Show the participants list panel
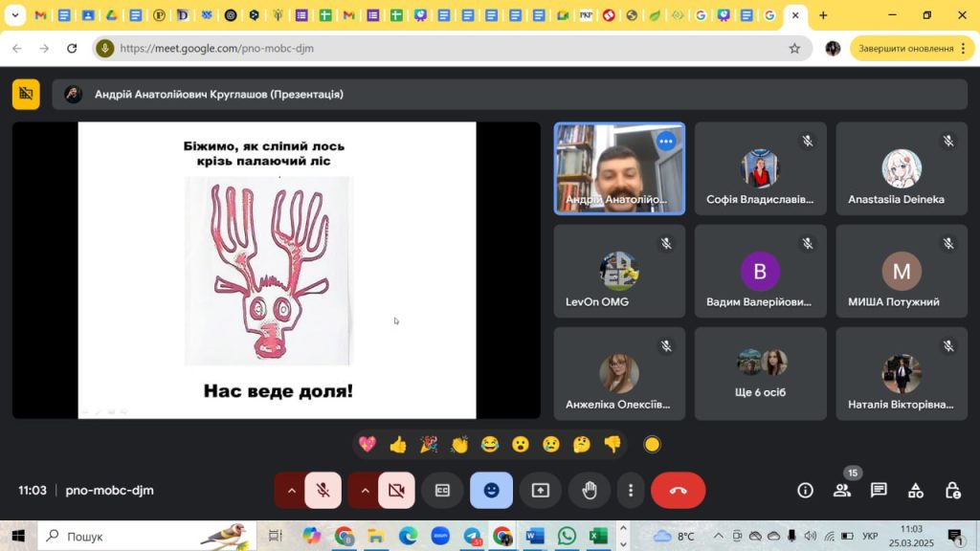The width and height of the screenshot is (980, 551). click(842, 491)
